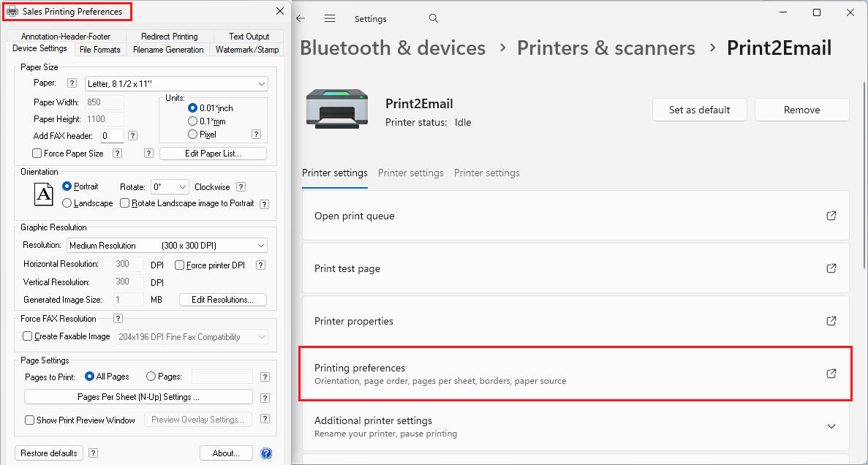Open the Text Output tab
The width and height of the screenshot is (868, 465).
click(249, 37)
